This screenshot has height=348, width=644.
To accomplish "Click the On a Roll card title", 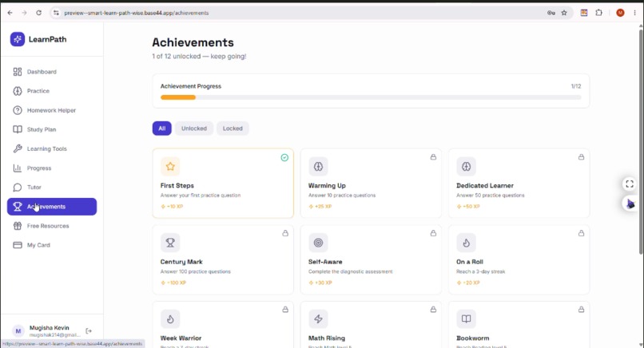I will (470, 262).
